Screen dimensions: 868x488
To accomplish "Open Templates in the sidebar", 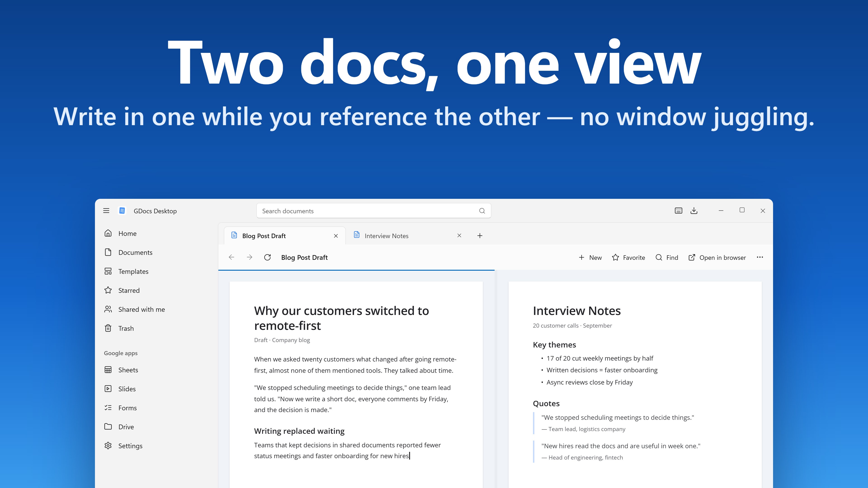I will [157, 271].
